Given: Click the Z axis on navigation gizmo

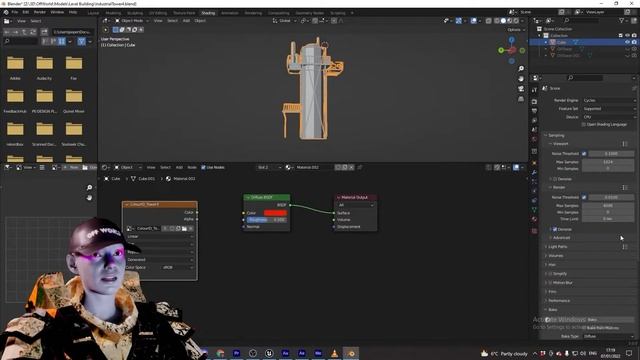Looking at the screenshot, I should point(511,40).
